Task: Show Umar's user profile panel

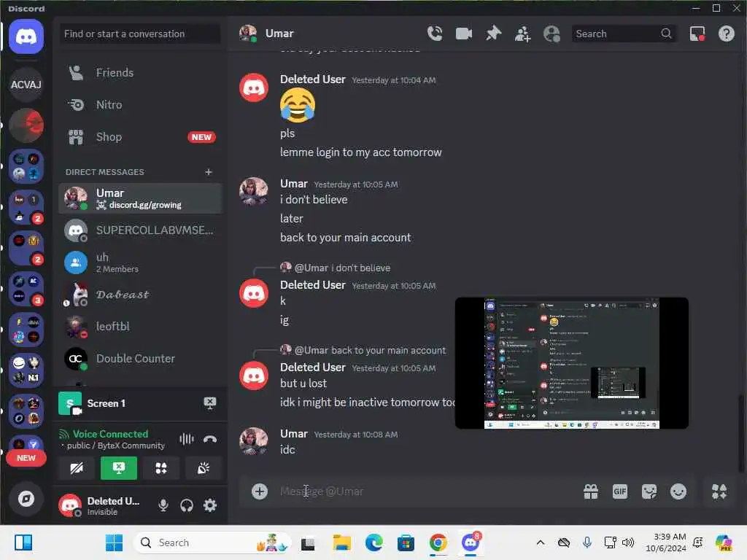Action: [x=551, y=34]
